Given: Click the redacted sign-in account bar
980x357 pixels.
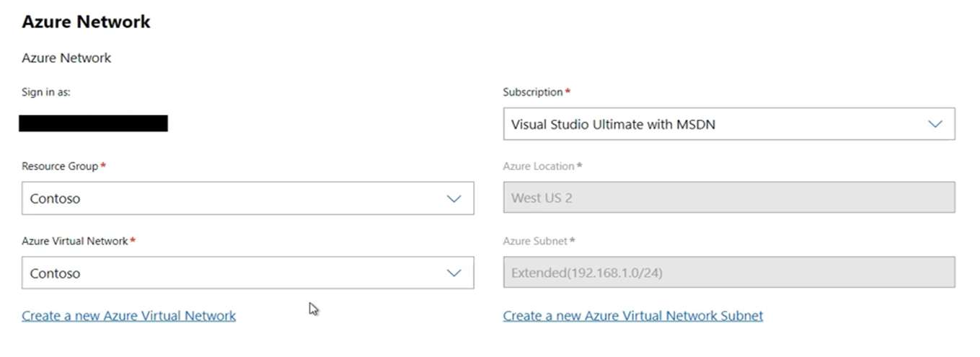Looking at the screenshot, I should [93, 123].
